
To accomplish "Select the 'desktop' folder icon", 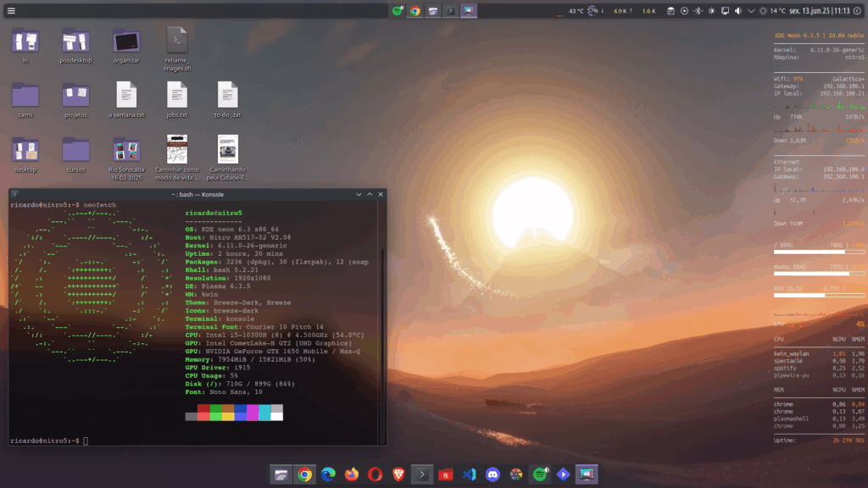I will (25, 155).
